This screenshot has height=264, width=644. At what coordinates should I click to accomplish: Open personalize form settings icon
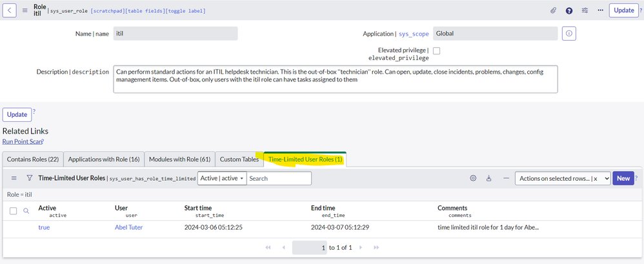pos(585,11)
